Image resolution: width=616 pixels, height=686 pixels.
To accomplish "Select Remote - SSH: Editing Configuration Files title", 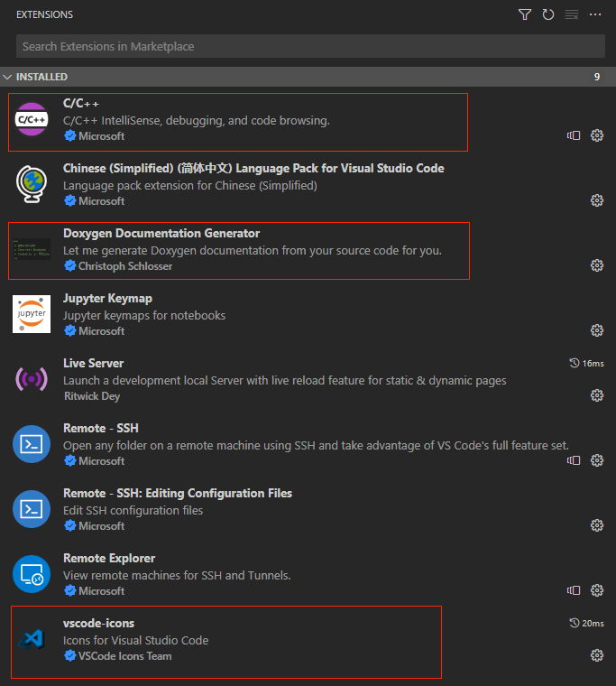I will click(178, 493).
